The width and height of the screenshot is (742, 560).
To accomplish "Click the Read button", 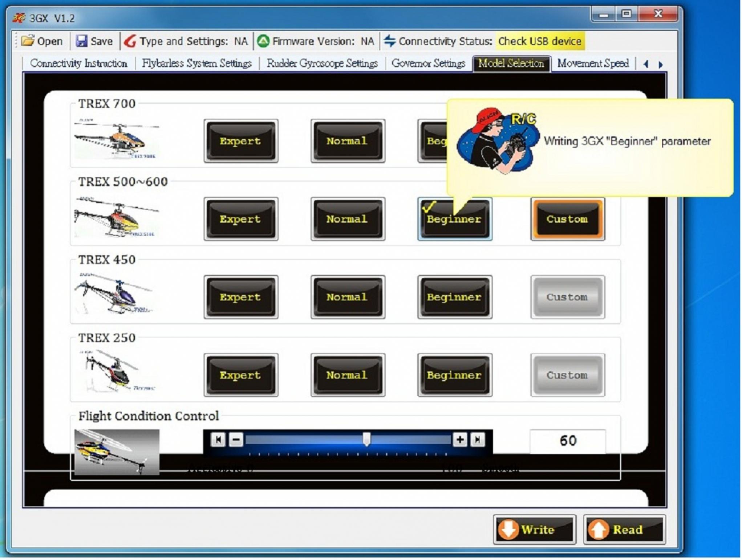I will pyautogui.click(x=624, y=530).
